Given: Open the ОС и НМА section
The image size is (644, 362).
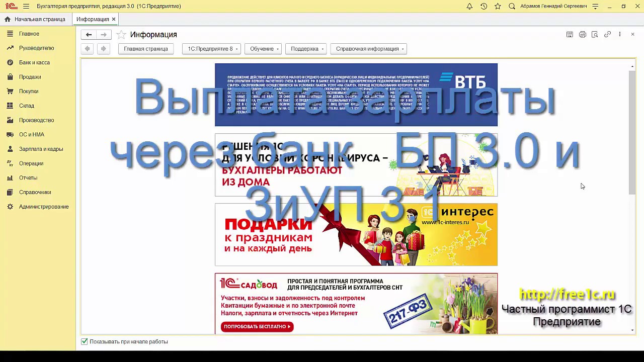Looking at the screenshot, I should [x=32, y=135].
